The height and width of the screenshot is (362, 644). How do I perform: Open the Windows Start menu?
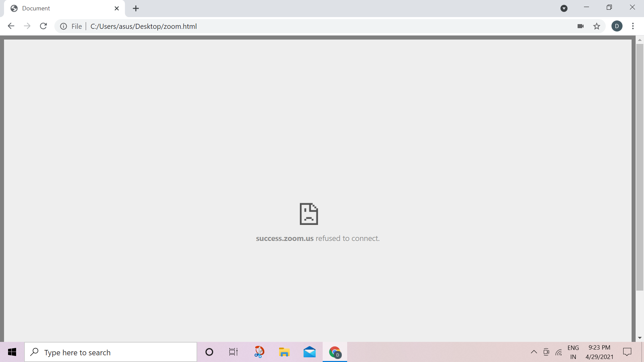point(12,352)
